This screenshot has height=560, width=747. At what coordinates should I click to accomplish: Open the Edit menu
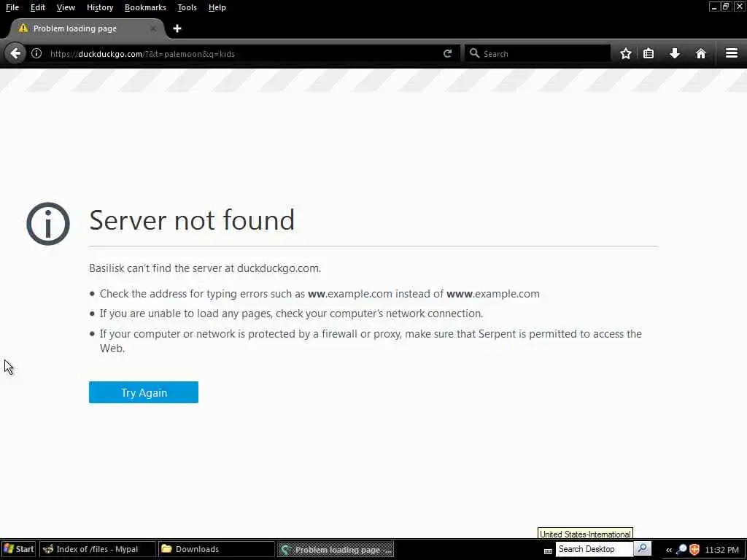click(38, 7)
